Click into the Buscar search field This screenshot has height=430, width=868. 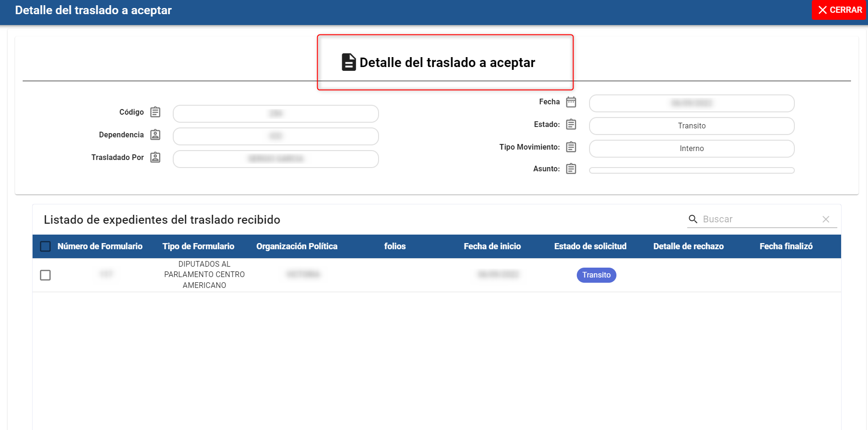click(x=760, y=219)
